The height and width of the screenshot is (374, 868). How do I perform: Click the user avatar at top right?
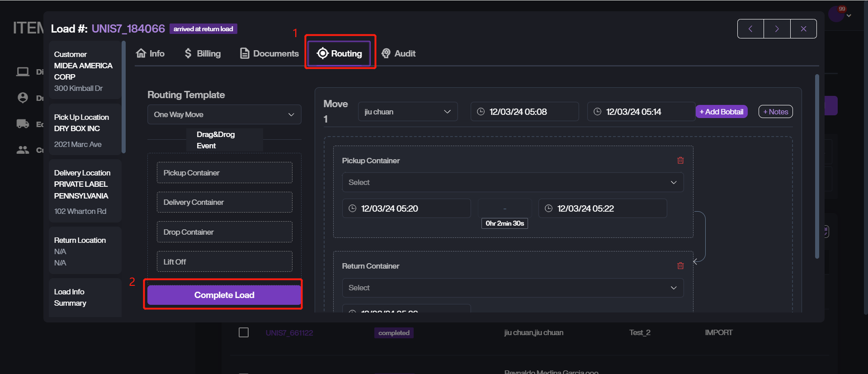(x=836, y=14)
